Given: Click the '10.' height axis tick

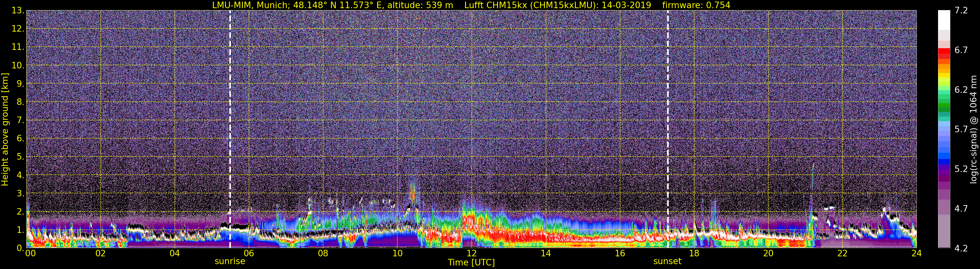Looking at the screenshot, I should point(18,65).
